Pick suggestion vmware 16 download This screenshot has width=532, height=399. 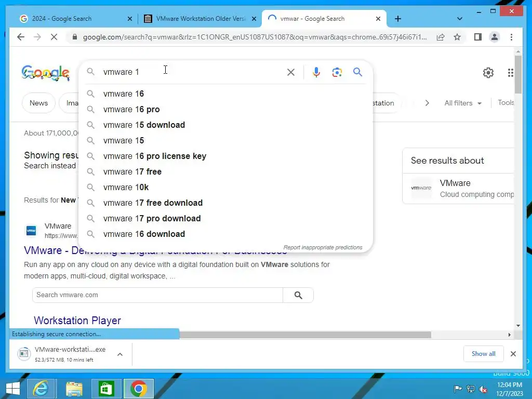(x=225, y=234)
